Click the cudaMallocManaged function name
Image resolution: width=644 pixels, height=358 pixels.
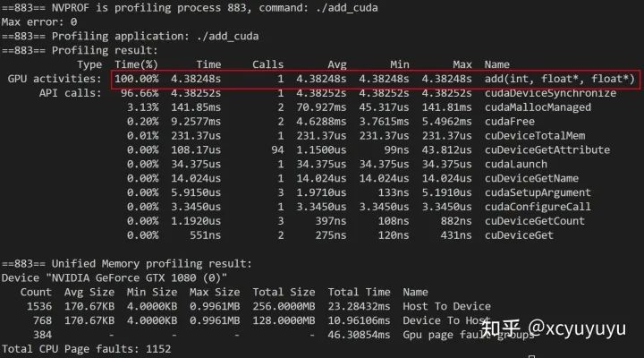pos(538,107)
